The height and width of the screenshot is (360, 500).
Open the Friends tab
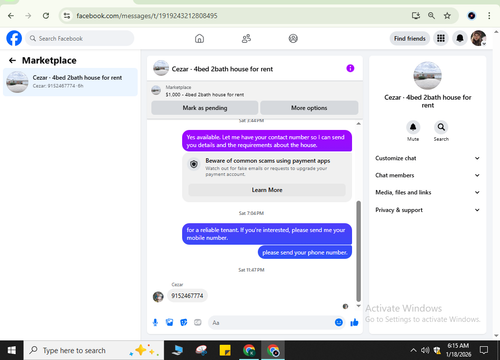click(246, 39)
